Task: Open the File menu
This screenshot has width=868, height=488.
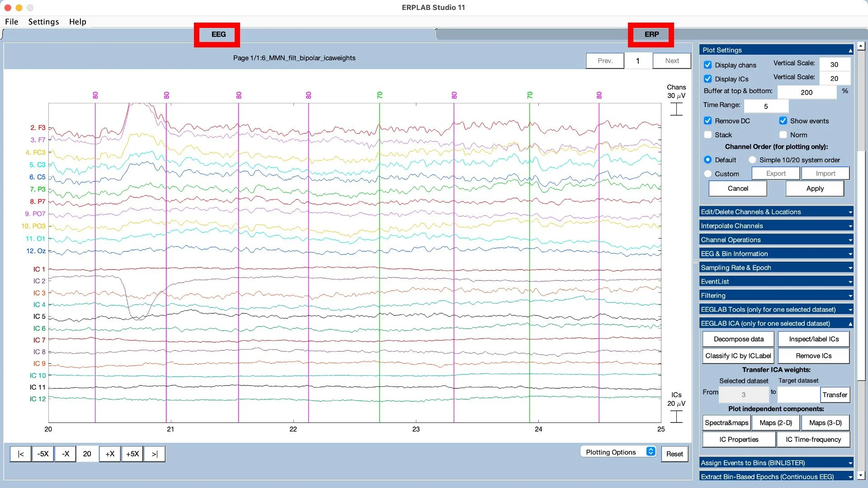Action: [11, 21]
